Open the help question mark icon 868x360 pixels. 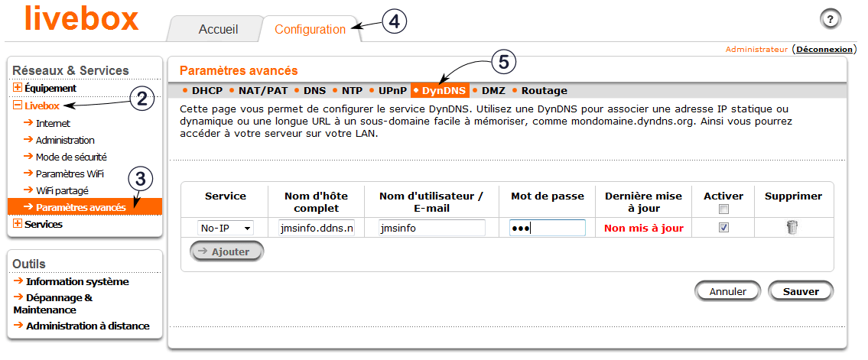[830, 19]
